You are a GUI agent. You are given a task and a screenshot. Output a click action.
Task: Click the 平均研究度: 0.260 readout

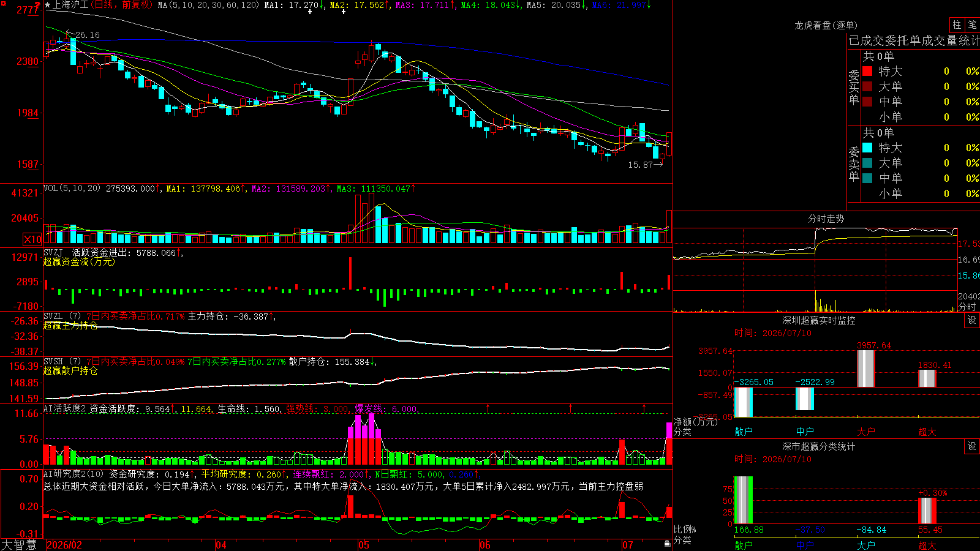pos(244,474)
